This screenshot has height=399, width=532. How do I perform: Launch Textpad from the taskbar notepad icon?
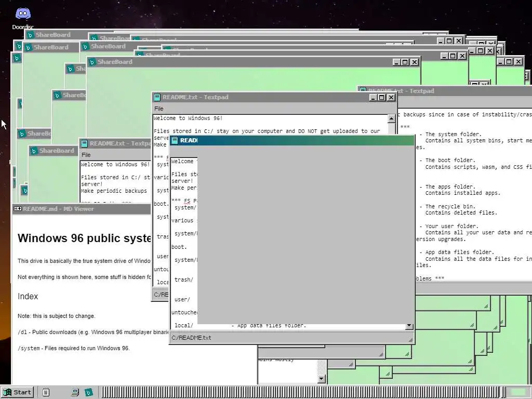(46, 392)
